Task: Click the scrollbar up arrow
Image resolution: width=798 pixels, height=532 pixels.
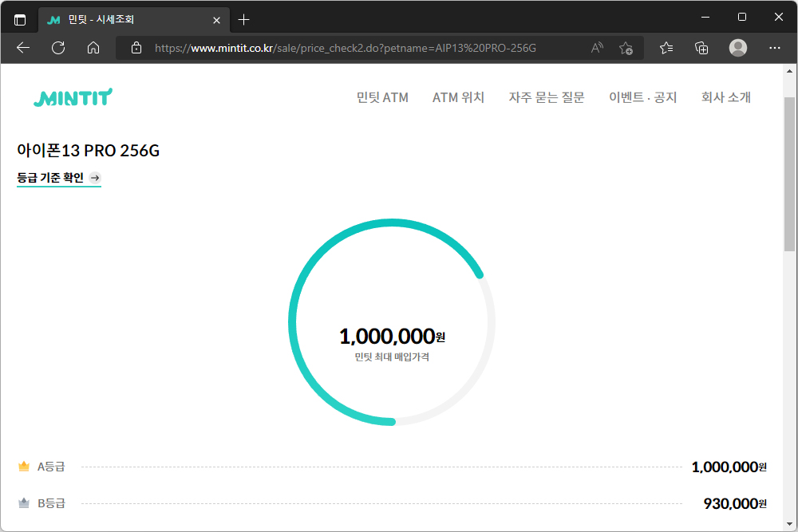Action: click(789, 71)
